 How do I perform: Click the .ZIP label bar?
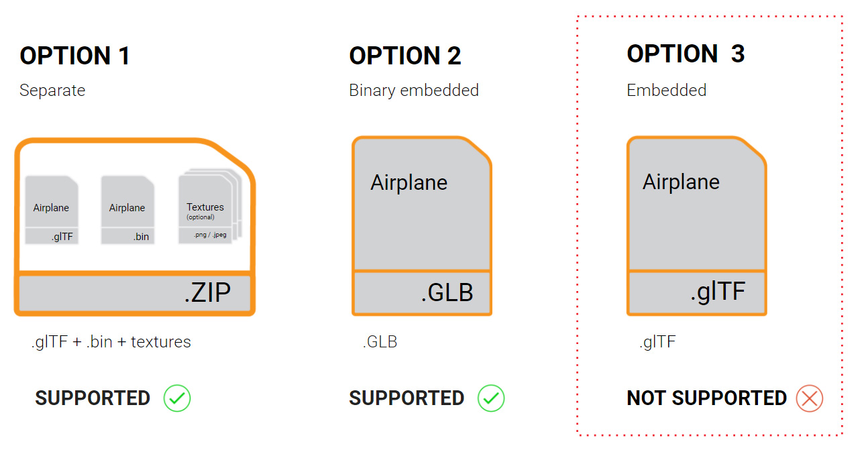[x=134, y=294]
